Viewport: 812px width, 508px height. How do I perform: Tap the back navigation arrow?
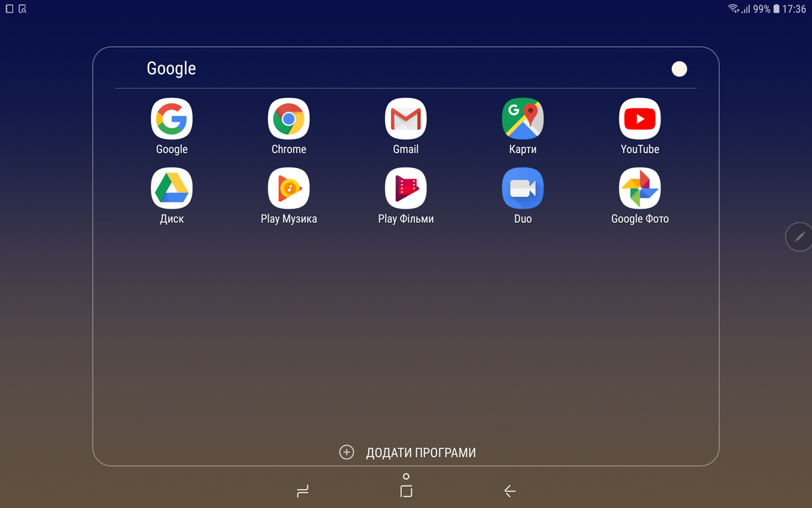[x=510, y=491]
